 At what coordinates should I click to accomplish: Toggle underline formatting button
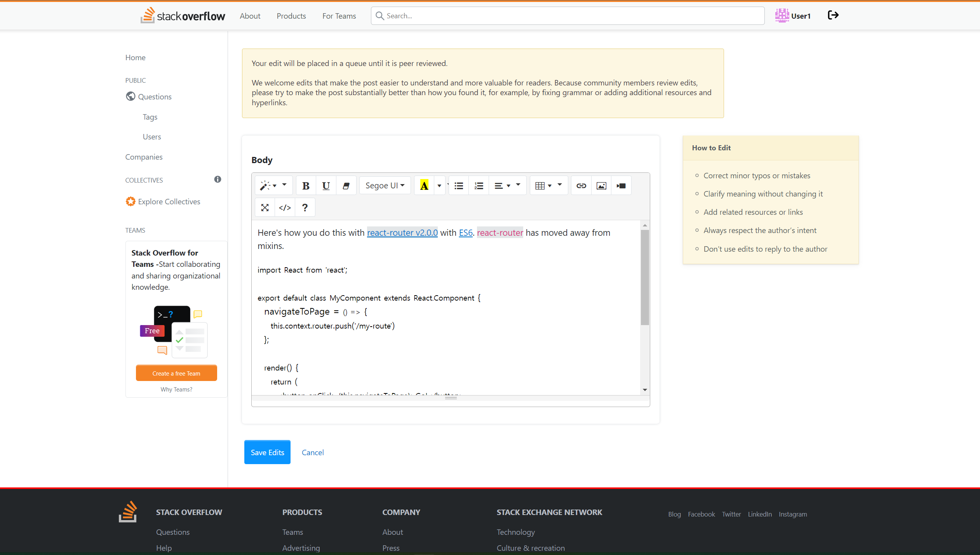click(326, 186)
